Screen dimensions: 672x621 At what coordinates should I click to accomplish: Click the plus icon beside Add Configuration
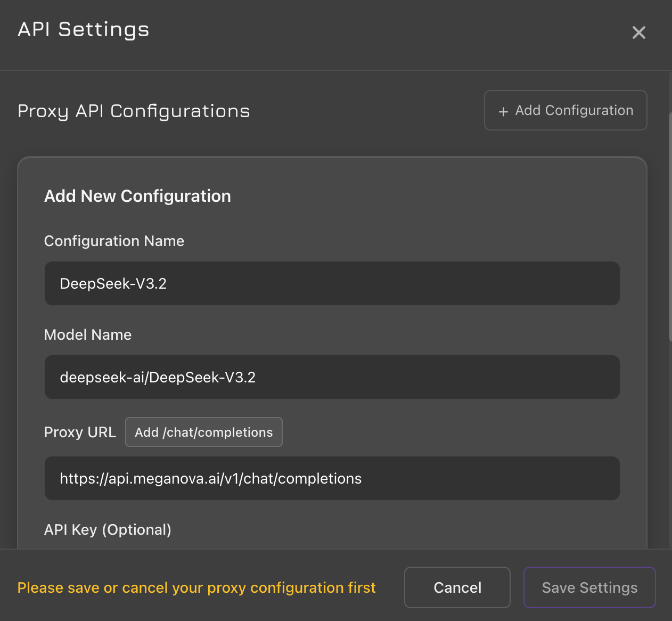pyautogui.click(x=503, y=111)
